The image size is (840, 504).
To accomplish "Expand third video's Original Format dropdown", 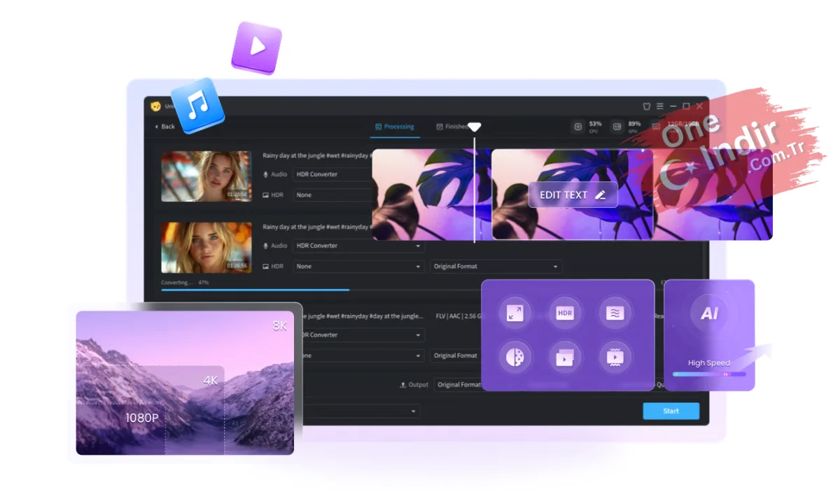I will pyautogui.click(x=456, y=356).
